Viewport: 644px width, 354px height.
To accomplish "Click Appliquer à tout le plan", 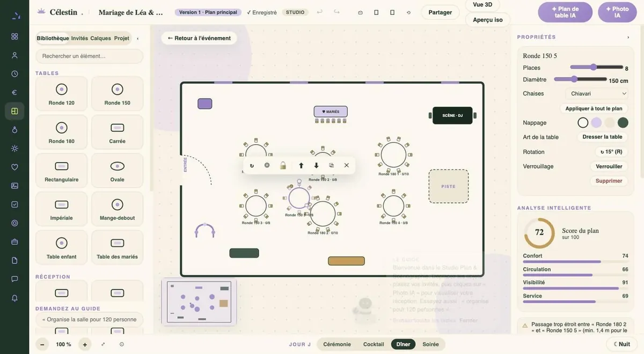I will (x=594, y=108).
